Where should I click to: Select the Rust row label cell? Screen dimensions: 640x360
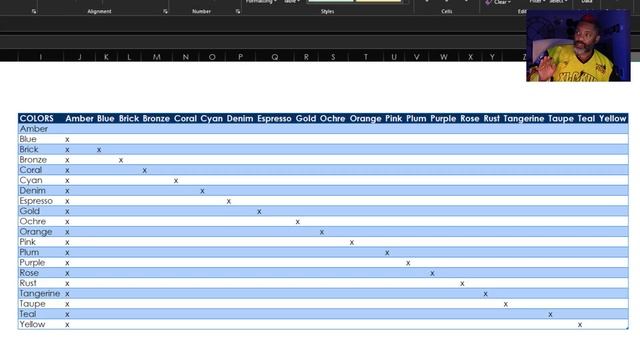point(41,283)
